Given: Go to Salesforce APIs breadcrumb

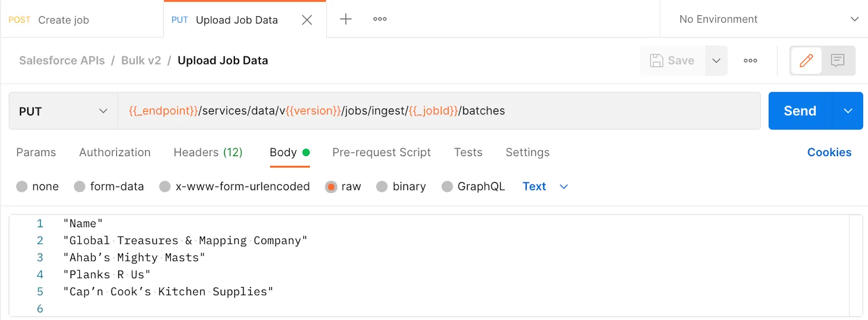Looking at the screenshot, I should tap(62, 61).
